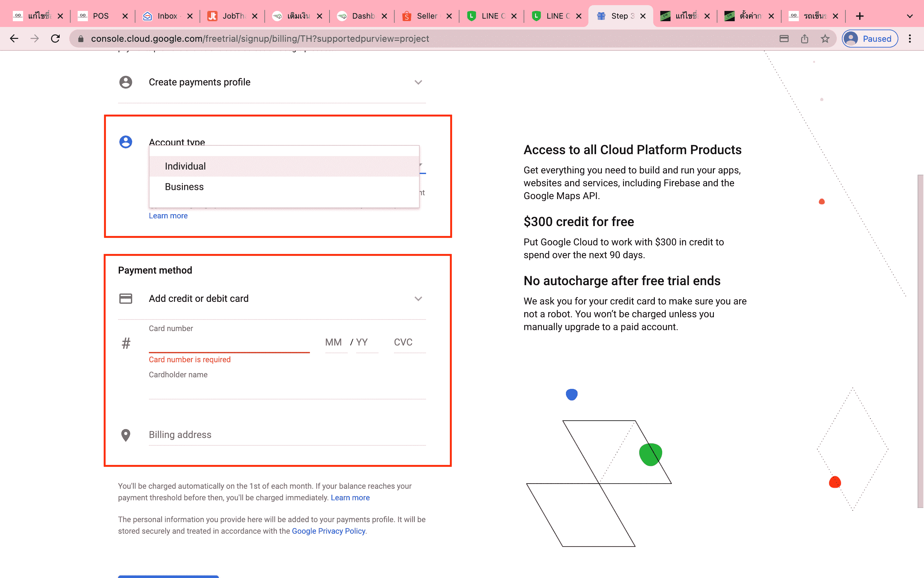
Task: Collapse Add credit or debit card chevron
Action: (x=418, y=299)
